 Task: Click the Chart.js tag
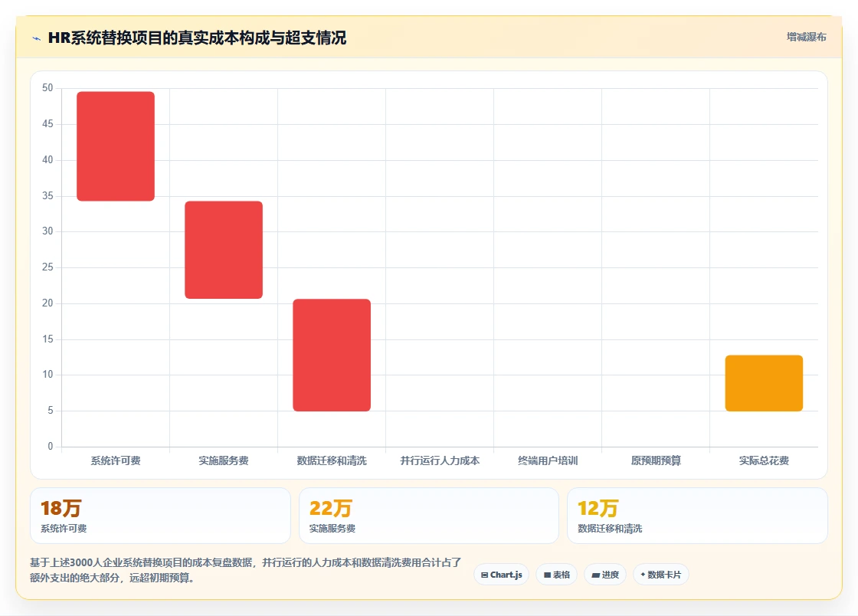click(x=501, y=575)
